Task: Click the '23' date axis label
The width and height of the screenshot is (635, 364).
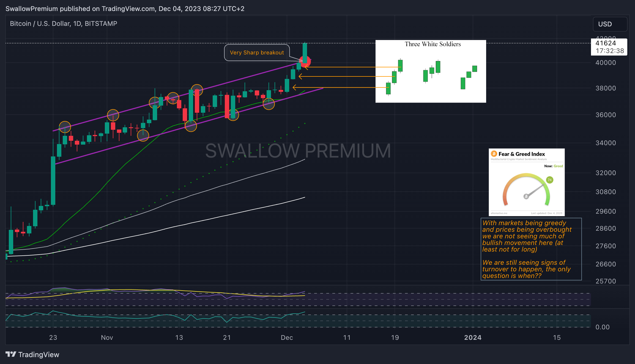Action: click(x=53, y=338)
